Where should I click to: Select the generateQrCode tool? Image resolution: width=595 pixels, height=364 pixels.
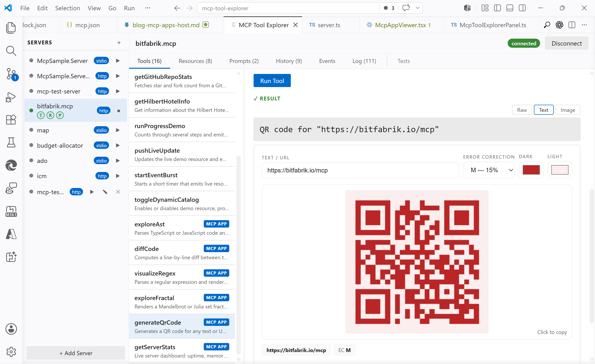click(x=182, y=326)
